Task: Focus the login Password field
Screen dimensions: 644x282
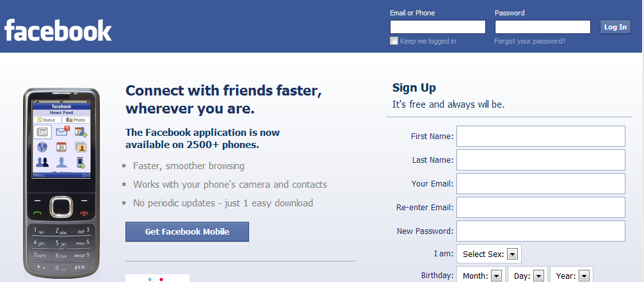Action: click(543, 27)
